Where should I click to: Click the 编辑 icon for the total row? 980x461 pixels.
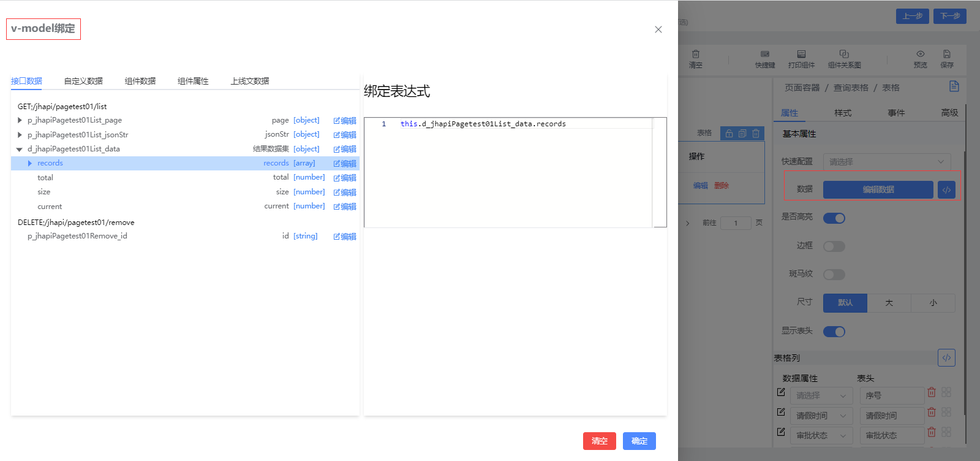click(x=345, y=178)
